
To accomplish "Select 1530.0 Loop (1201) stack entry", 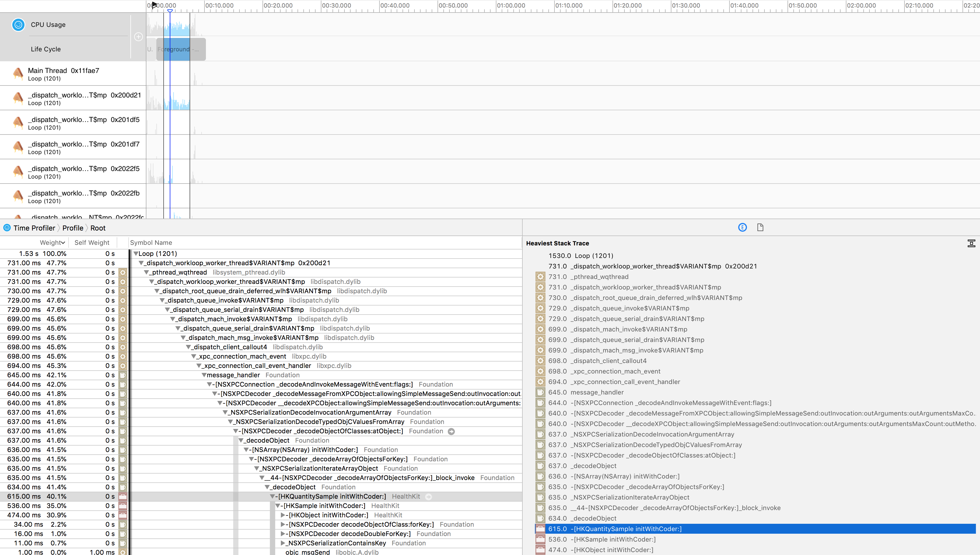I will tap(581, 256).
